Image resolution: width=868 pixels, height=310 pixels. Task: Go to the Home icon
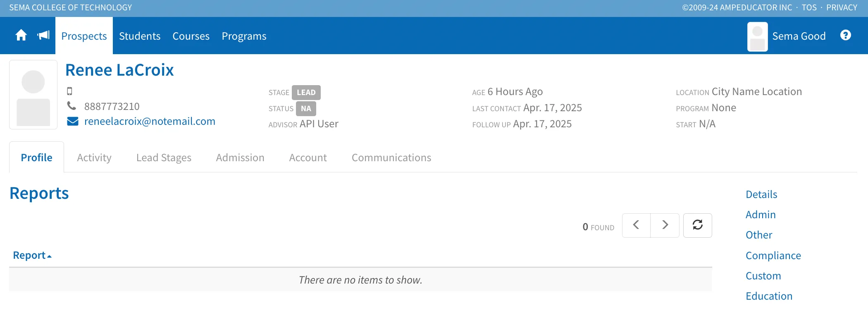click(x=21, y=36)
